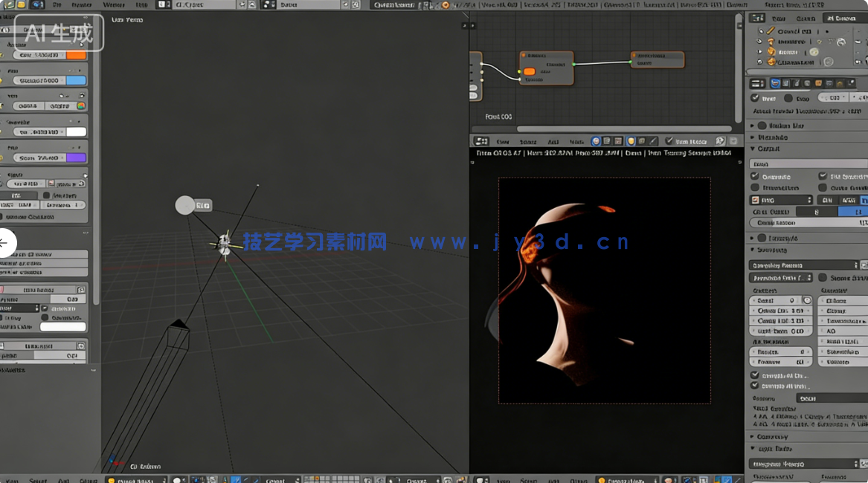This screenshot has height=483, width=868.
Task: Click the pencil annotation icon in compositor header
Action: 652,140
